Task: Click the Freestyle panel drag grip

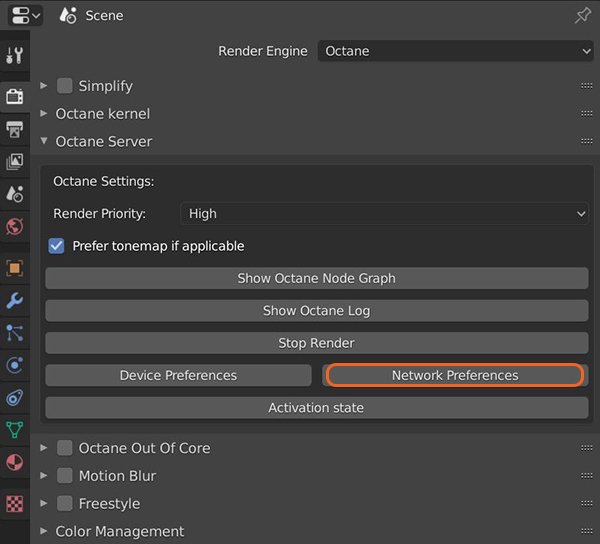Action: [586, 503]
